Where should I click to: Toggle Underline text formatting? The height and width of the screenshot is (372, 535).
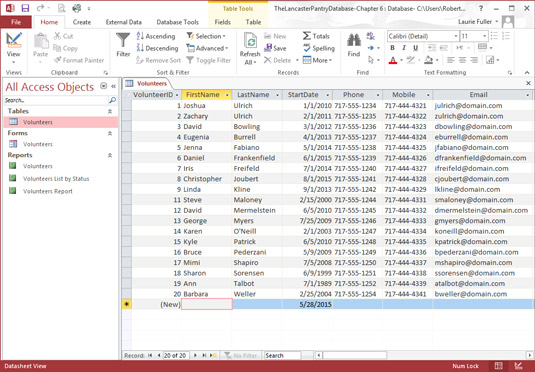point(415,48)
